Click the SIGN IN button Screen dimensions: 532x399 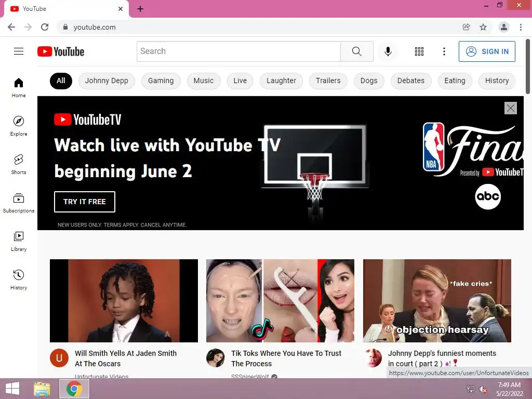[487, 51]
